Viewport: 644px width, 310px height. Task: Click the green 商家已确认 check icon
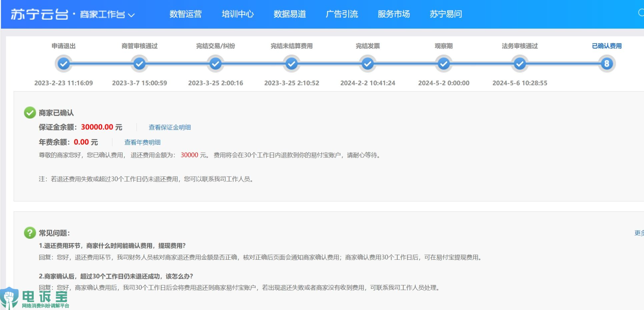pos(30,112)
